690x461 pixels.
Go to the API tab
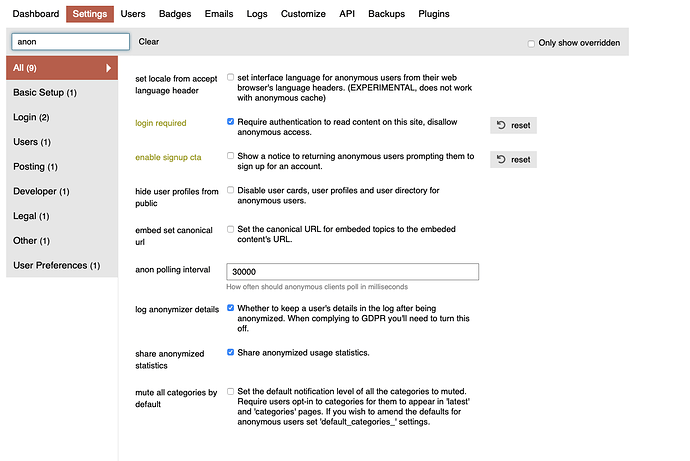tap(347, 14)
